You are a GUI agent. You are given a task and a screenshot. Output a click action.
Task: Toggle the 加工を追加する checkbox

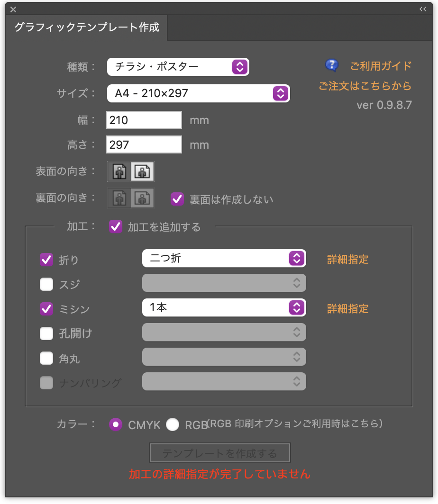click(116, 227)
